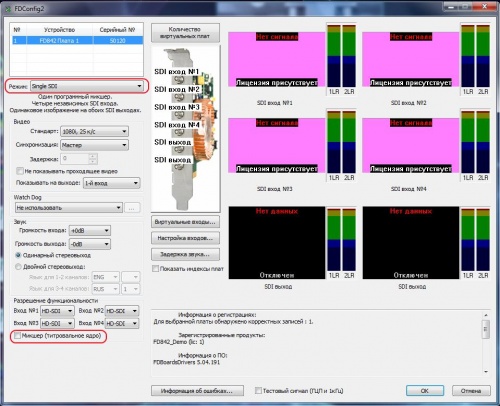
Task: Enable Микшер (титровальное ядро) checkbox
Action: coord(17,336)
